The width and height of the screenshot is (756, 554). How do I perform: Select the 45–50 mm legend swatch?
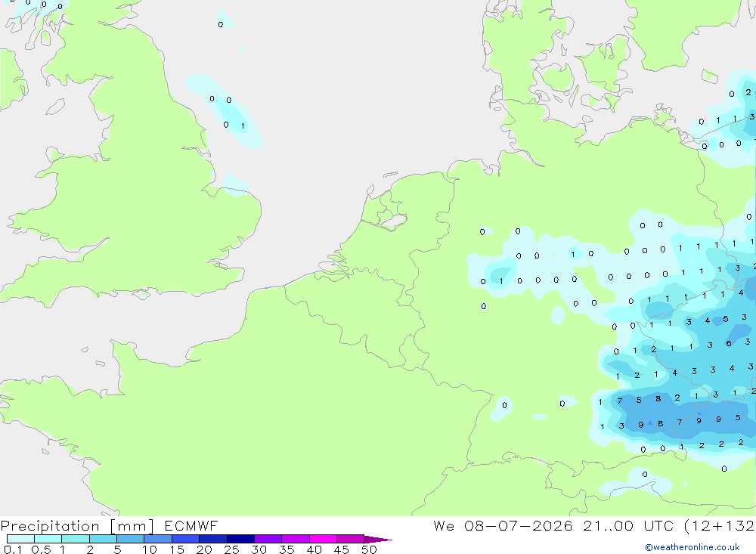click(350, 539)
